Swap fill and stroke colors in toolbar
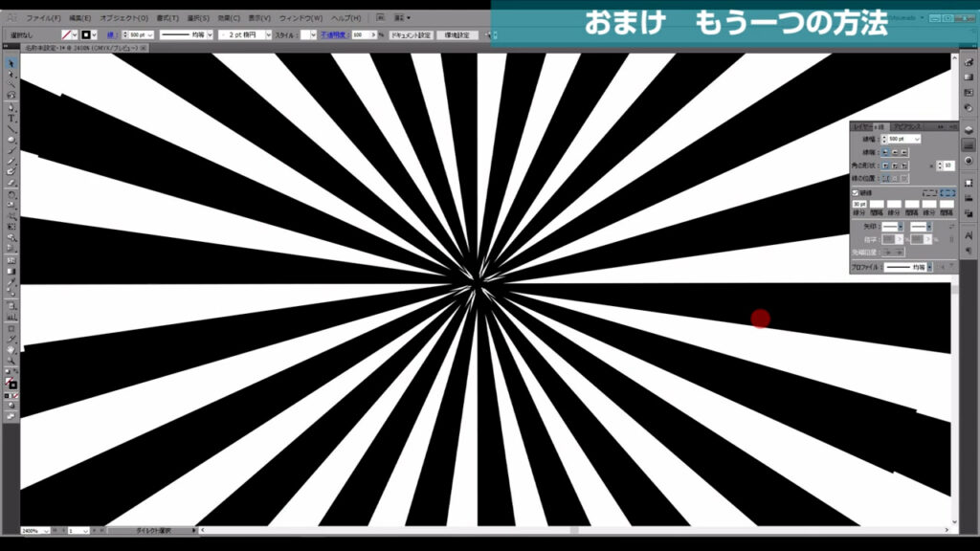The width and height of the screenshot is (980, 551). [16, 370]
